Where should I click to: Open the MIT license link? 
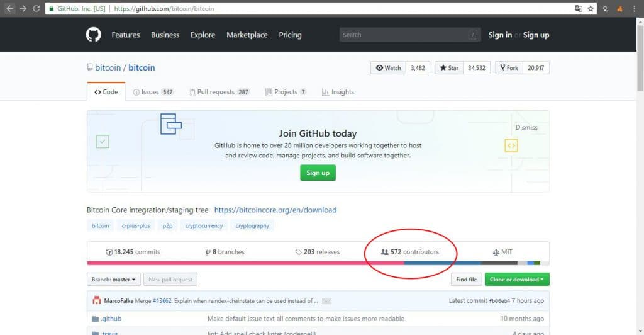click(x=502, y=252)
